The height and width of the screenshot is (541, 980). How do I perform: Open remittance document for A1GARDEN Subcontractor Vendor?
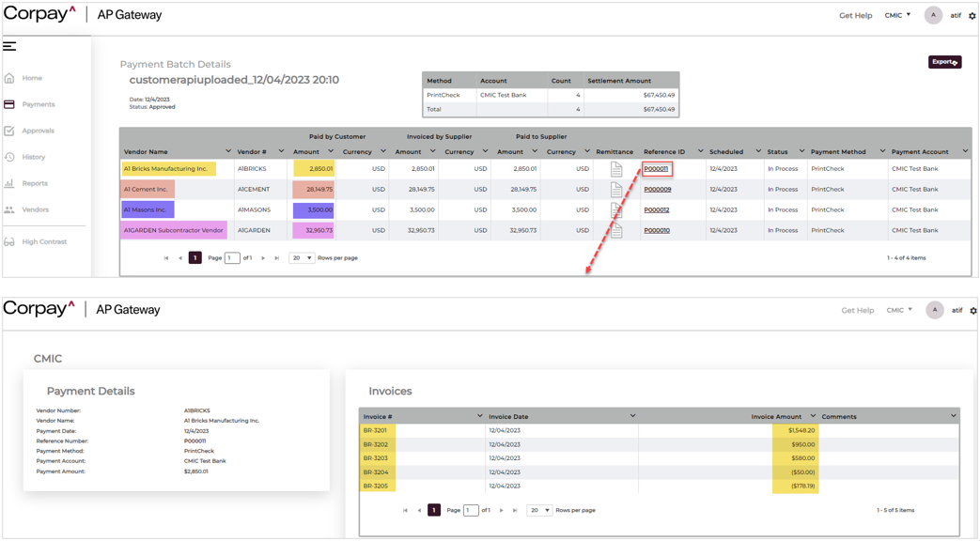coord(616,230)
